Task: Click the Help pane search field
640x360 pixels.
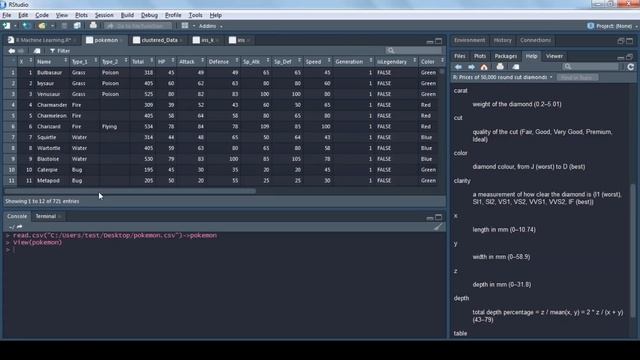Action: (x=591, y=67)
